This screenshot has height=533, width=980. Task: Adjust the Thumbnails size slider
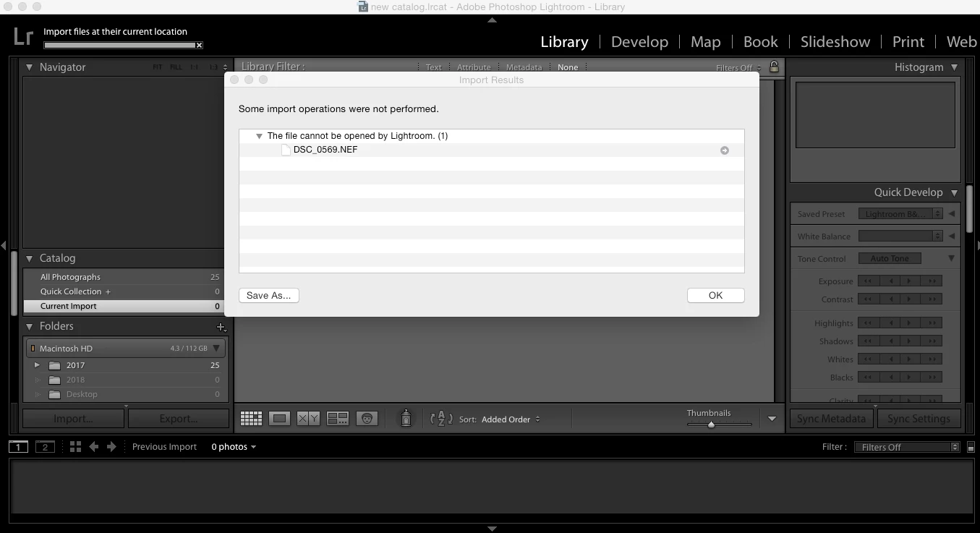click(x=711, y=425)
